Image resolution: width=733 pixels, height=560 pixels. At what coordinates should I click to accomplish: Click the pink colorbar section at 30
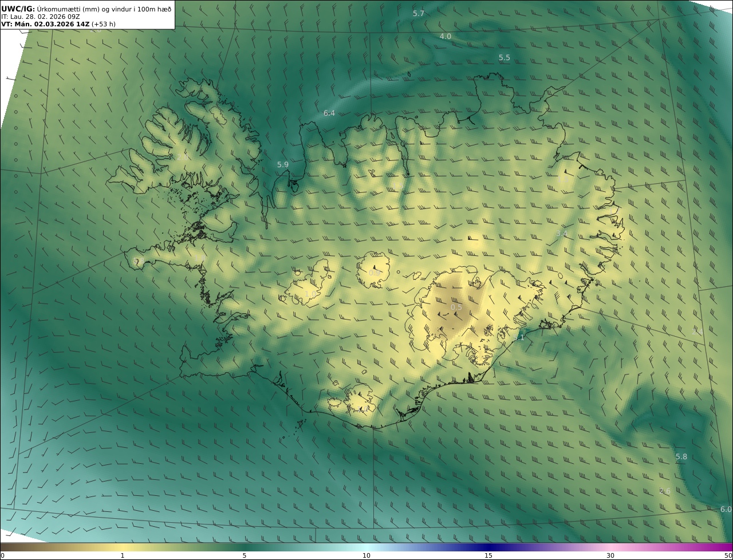point(610,547)
